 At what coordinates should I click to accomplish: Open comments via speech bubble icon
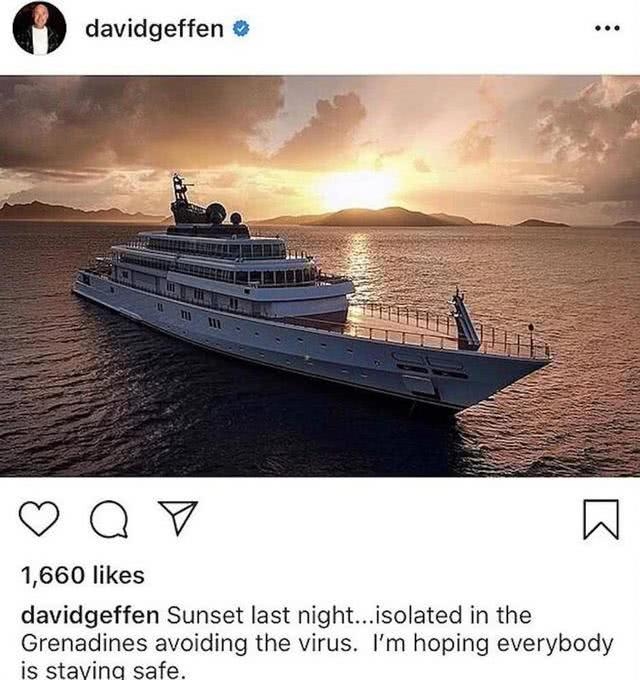tap(109, 519)
